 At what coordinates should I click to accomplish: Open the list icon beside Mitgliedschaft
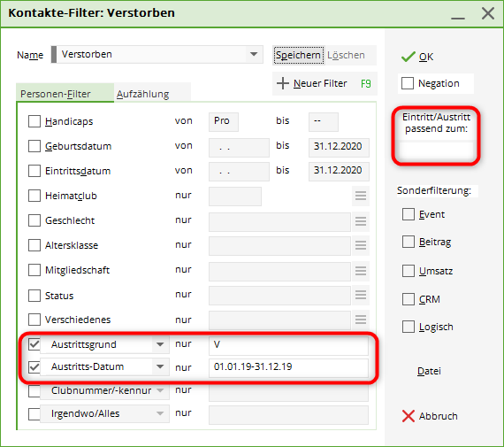pyautogui.click(x=361, y=271)
